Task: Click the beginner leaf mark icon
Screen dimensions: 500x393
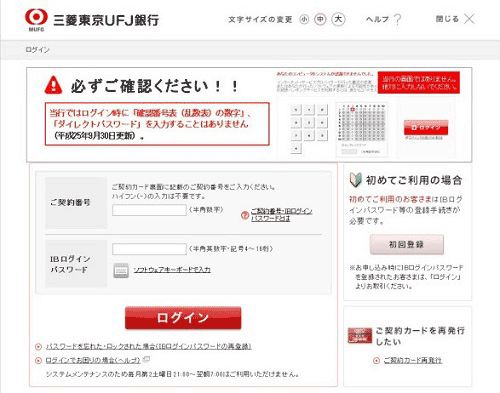Action: [x=355, y=180]
